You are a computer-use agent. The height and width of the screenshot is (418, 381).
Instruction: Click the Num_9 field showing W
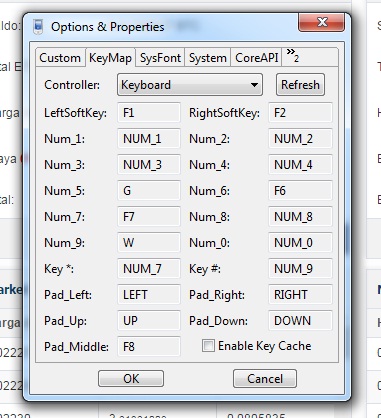149,243
